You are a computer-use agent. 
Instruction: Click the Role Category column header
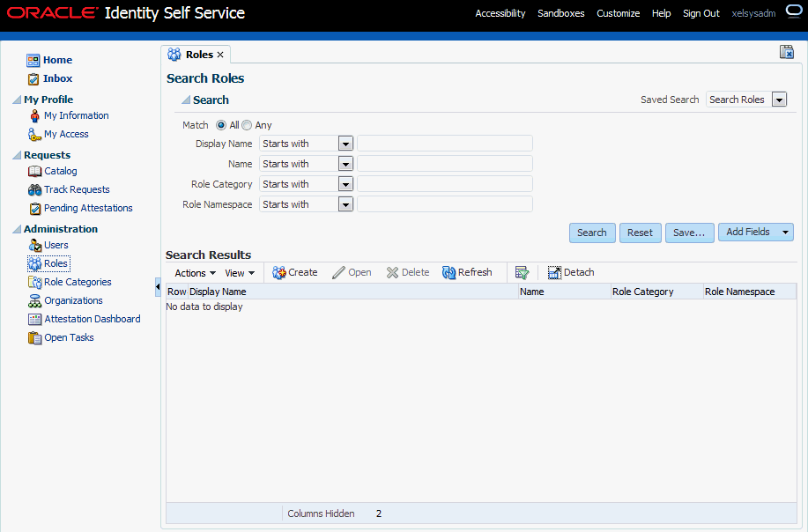[657, 292]
